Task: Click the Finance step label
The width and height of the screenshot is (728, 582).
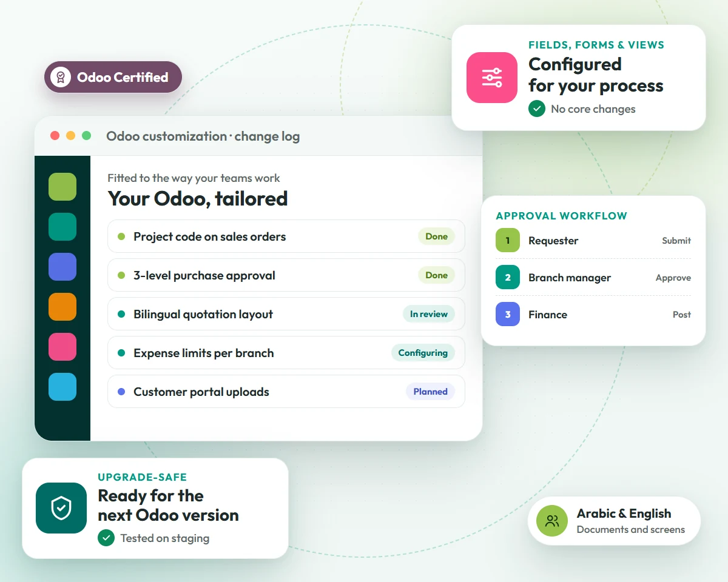Action: tap(548, 315)
